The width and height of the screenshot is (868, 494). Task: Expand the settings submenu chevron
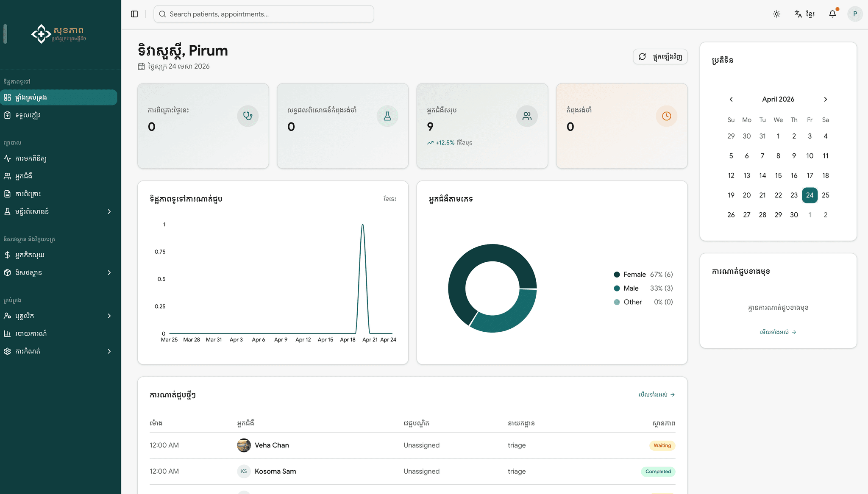(109, 351)
